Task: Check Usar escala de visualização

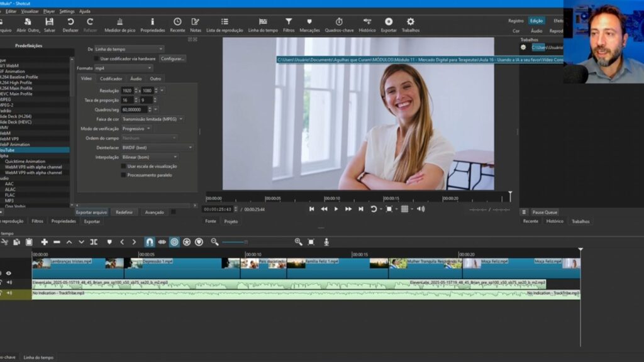Action: pos(123,167)
